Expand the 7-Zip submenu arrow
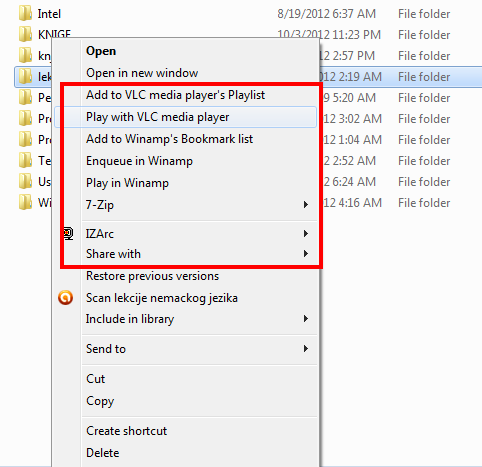Viewport: 482px width, 467px height. pyautogui.click(x=306, y=205)
